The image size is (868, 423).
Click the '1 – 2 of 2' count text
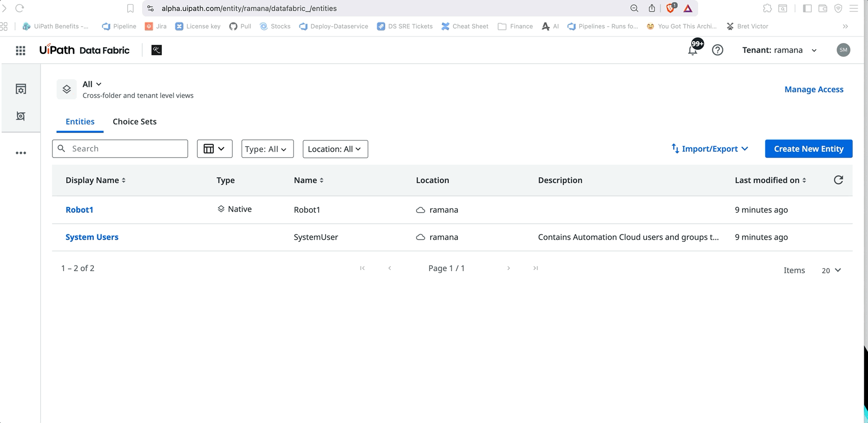tap(78, 268)
